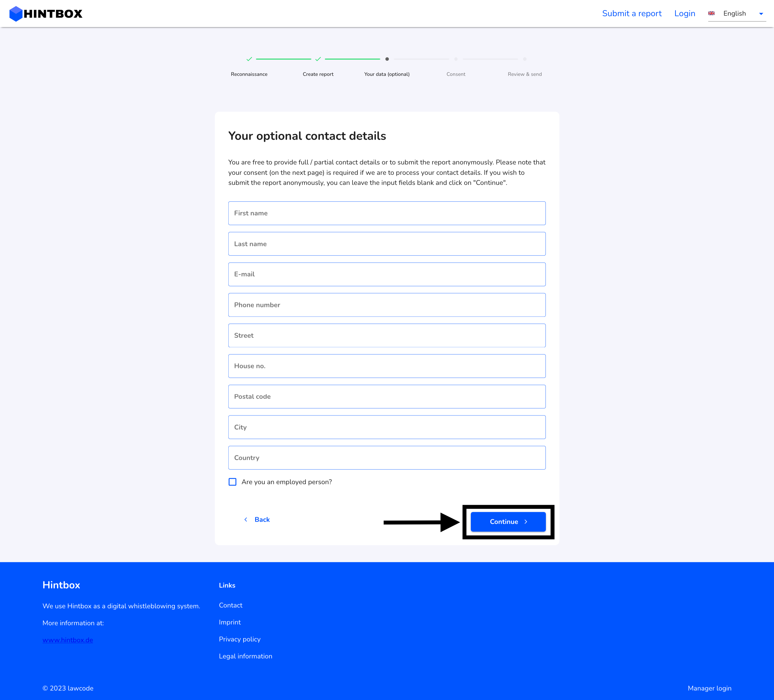This screenshot has height=700, width=774.
Task: Click into the E-mail field
Action: 387,274
